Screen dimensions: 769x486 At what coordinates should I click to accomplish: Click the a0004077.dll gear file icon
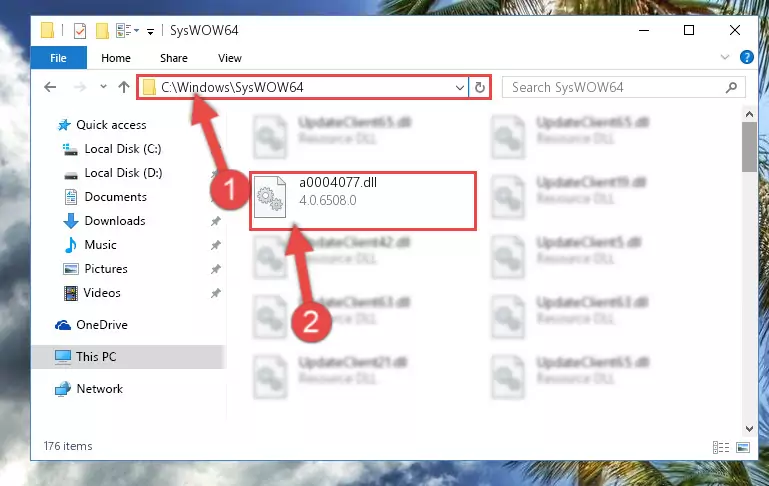tap(270, 197)
